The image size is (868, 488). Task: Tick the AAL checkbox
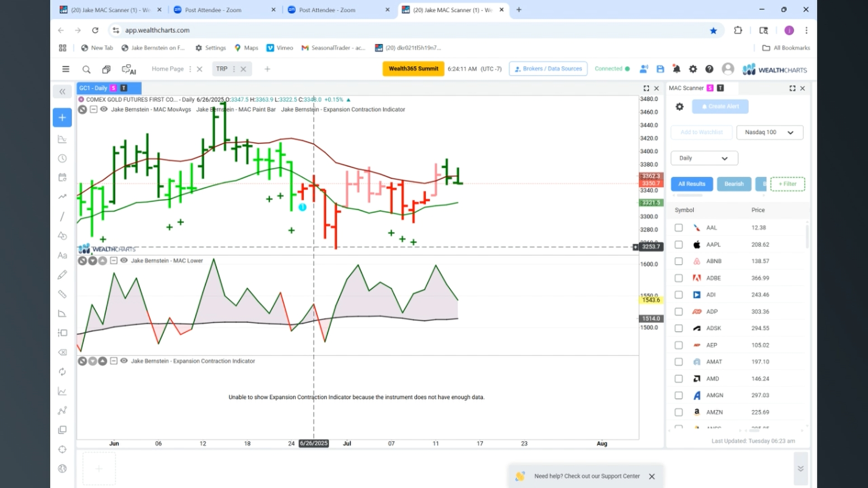click(679, 228)
